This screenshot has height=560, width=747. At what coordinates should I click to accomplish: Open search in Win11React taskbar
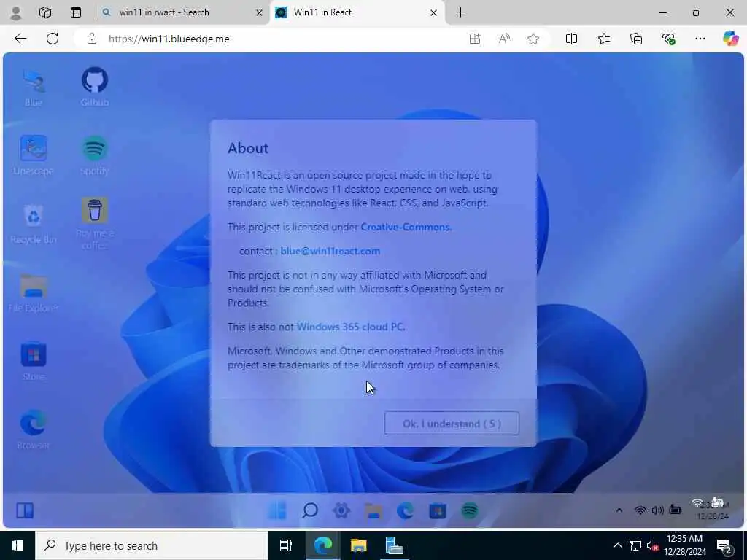(x=309, y=510)
